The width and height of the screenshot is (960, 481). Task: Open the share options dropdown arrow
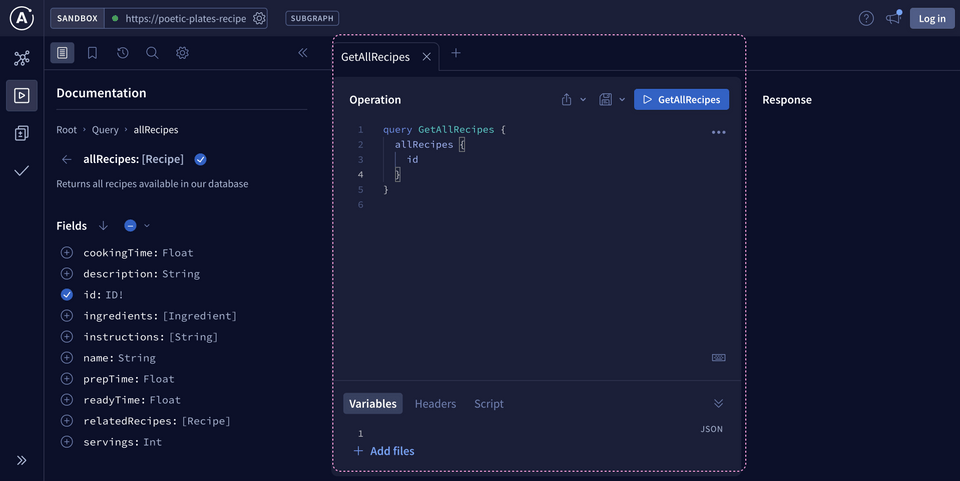[x=583, y=99]
